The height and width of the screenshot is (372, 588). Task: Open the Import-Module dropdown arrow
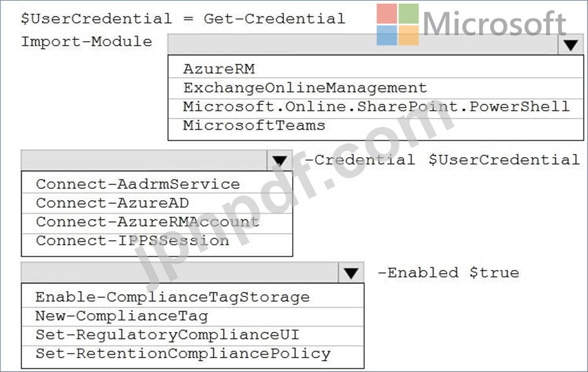(570, 45)
